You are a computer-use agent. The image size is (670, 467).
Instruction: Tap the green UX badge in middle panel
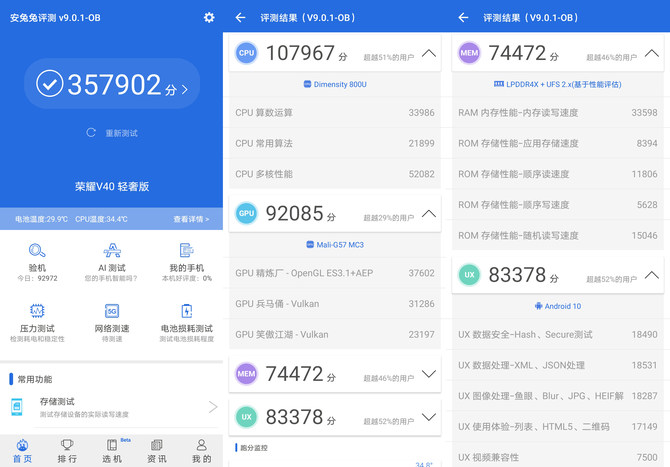(x=247, y=417)
